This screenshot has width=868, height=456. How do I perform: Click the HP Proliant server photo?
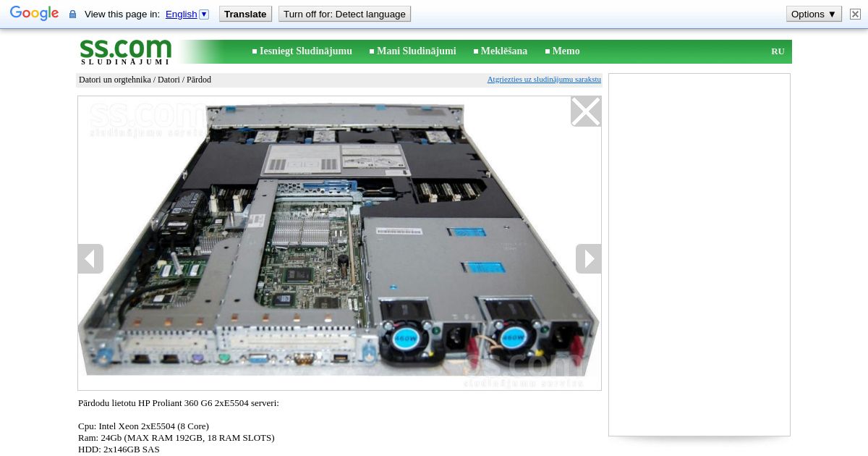(339, 243)
